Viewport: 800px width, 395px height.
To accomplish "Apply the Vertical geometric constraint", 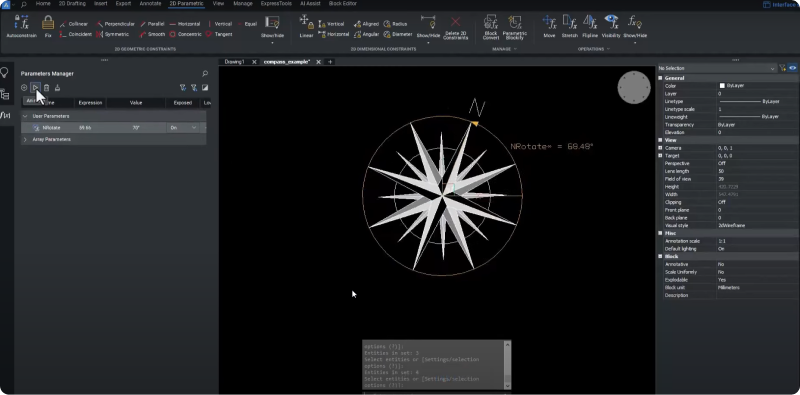I will 219,24.
